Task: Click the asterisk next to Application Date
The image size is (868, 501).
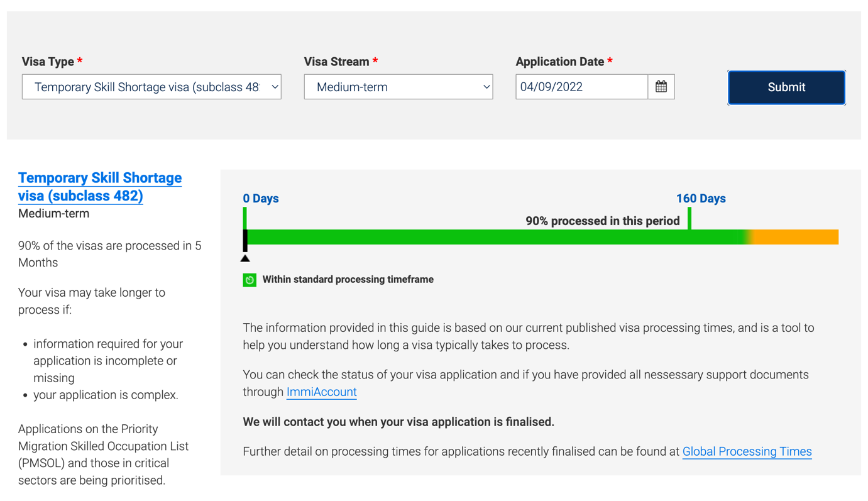Action: coord(609,60)
